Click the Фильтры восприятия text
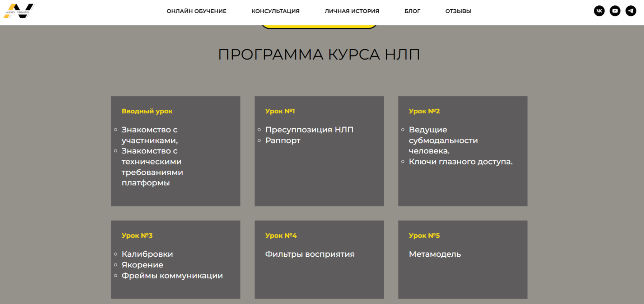 click(310, 254)
